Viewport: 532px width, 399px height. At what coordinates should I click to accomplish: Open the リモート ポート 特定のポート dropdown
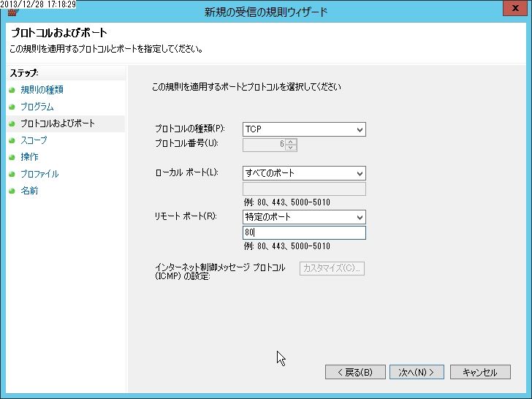[304, 217]
